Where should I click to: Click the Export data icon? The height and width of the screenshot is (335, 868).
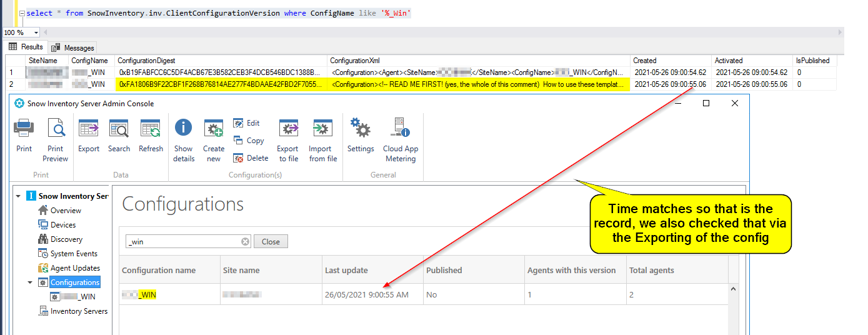(89, 136)
